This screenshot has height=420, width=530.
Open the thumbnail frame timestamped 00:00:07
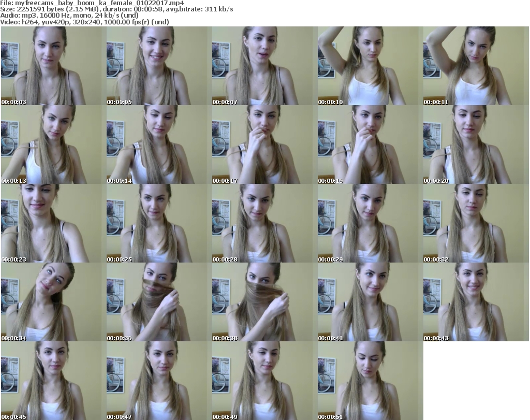(x=264, y=66)
